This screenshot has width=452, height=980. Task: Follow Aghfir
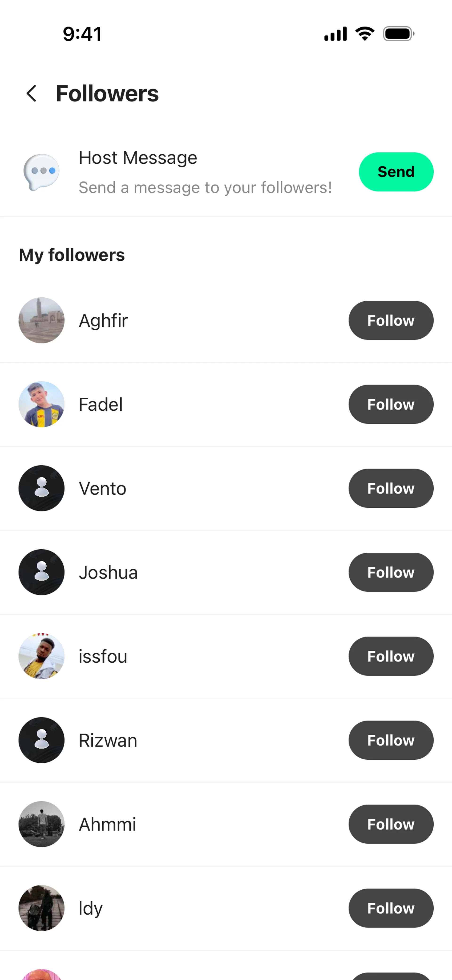tap(391, 320)
